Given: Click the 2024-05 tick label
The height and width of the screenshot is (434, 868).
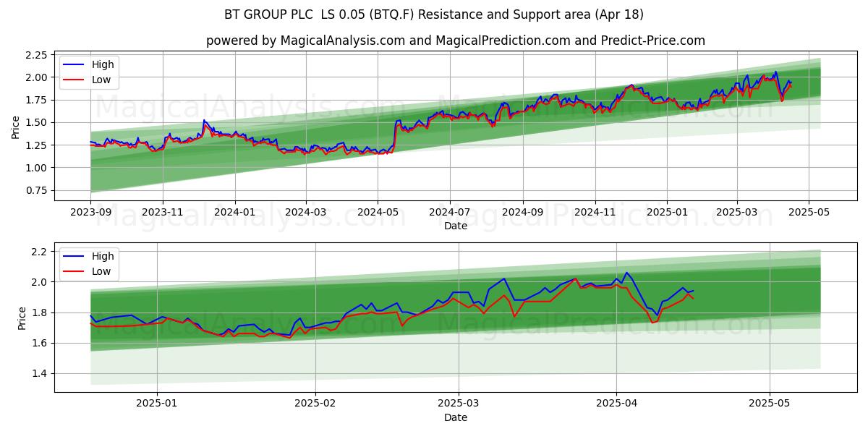Looking at the screenshot, I should point(378,212).
